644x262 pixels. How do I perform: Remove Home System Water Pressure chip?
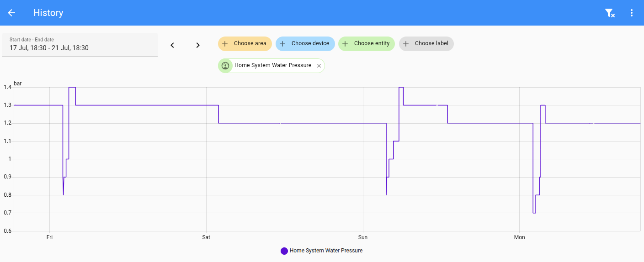click(319, 66)
